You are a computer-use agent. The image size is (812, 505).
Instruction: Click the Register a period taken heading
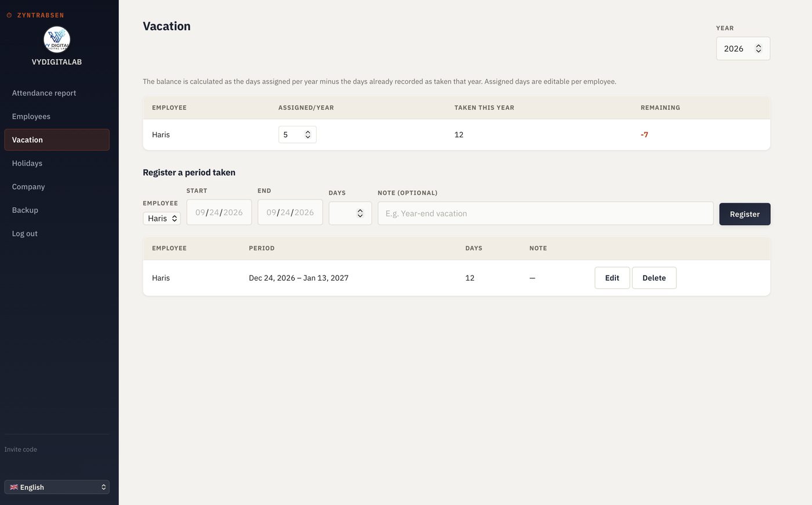click(189, 172)
